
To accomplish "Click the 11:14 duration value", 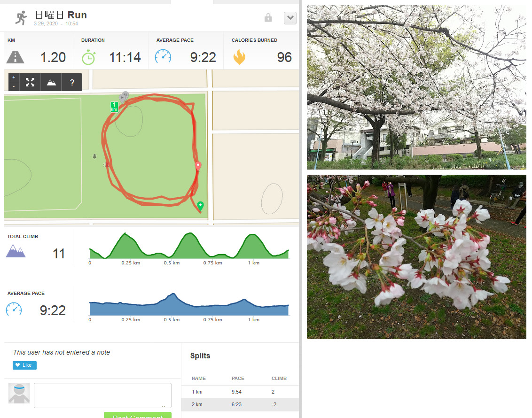I will point(125,57).
